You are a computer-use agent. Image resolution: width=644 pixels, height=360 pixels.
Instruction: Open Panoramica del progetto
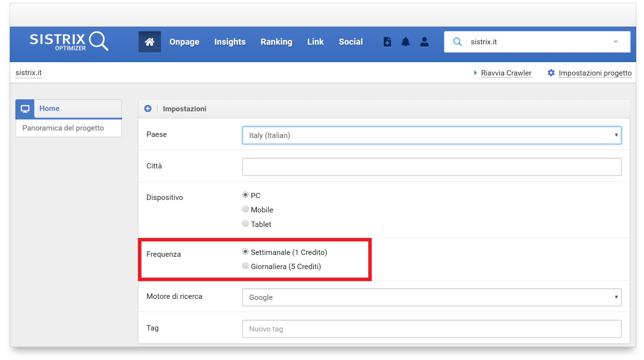63,128
